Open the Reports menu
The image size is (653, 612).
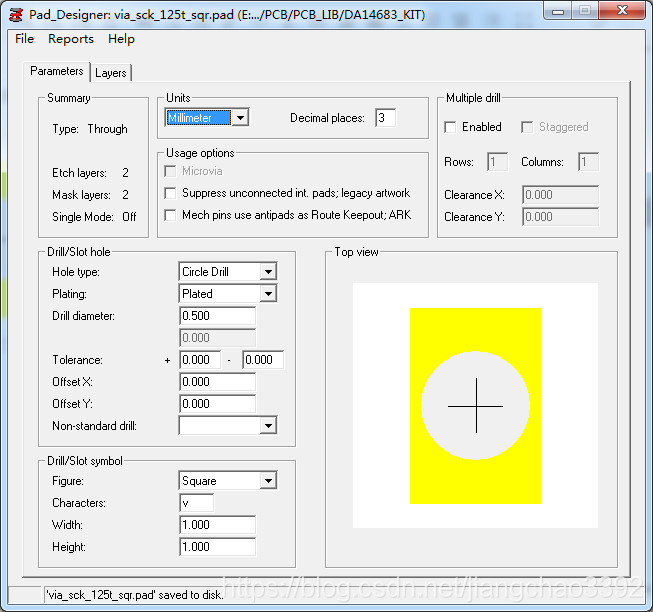tap(71, 39)
